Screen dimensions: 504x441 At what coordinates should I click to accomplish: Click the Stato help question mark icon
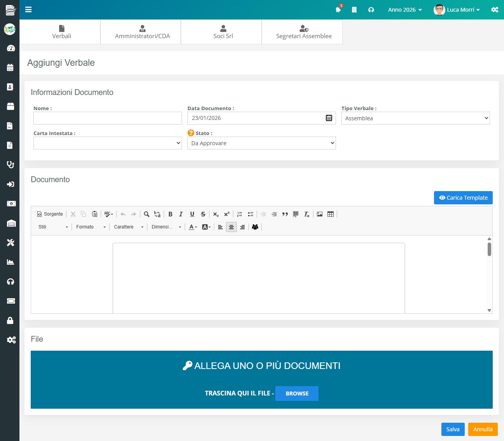(191, 133)
